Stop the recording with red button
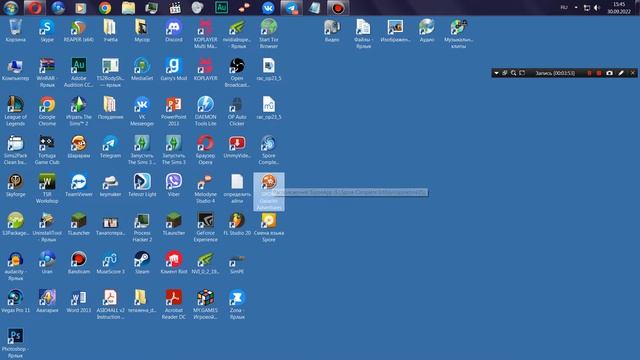 [x=599, y=73]
